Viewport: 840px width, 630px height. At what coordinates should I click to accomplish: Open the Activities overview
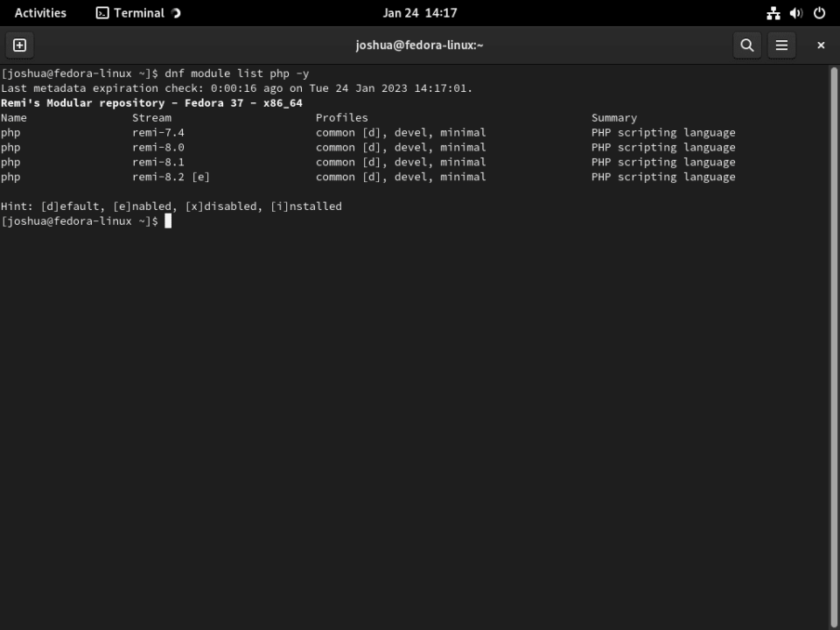click(40, 12)
